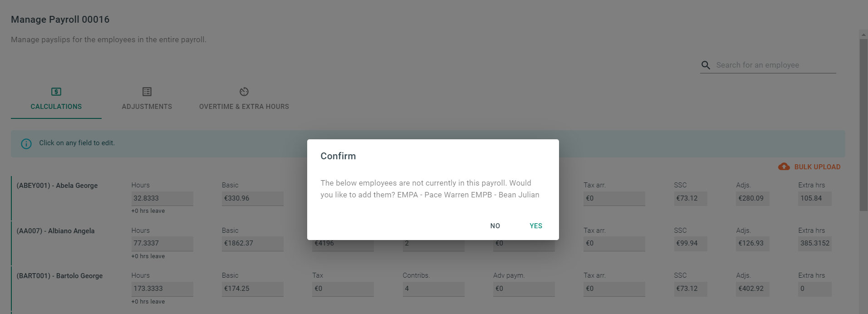The height and width of the screenshot is (314, 868).
Task: Click the Calculations dollar icon
Action: (x=56, y=92)
